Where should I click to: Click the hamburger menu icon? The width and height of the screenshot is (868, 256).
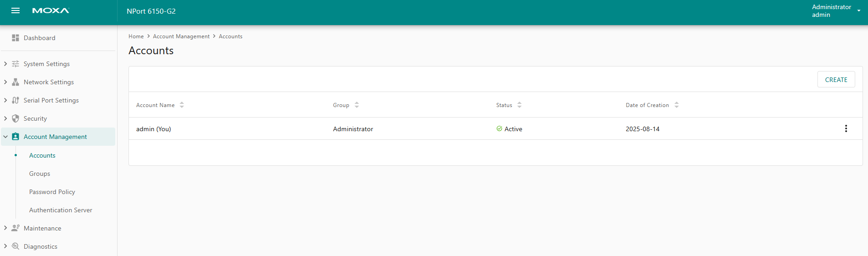[15, 10]
